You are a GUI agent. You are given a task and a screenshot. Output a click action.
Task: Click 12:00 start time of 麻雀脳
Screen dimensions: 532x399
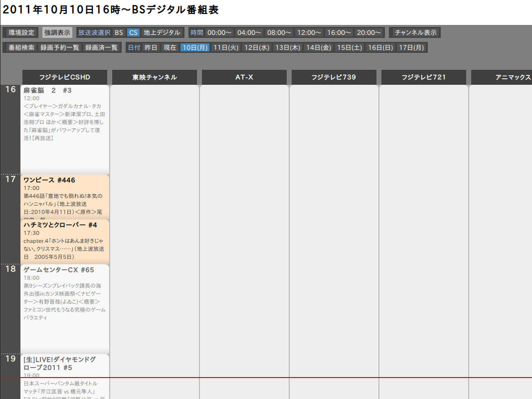tap(31, 98)
